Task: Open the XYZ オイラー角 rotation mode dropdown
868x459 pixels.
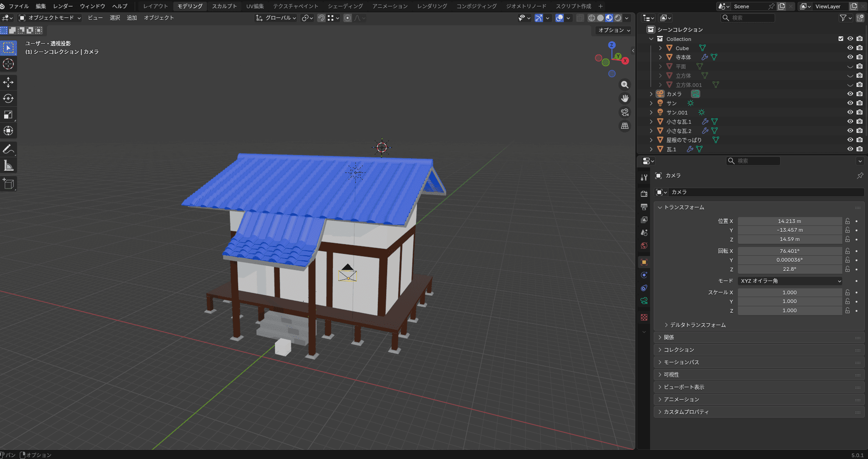Action: 790,281
